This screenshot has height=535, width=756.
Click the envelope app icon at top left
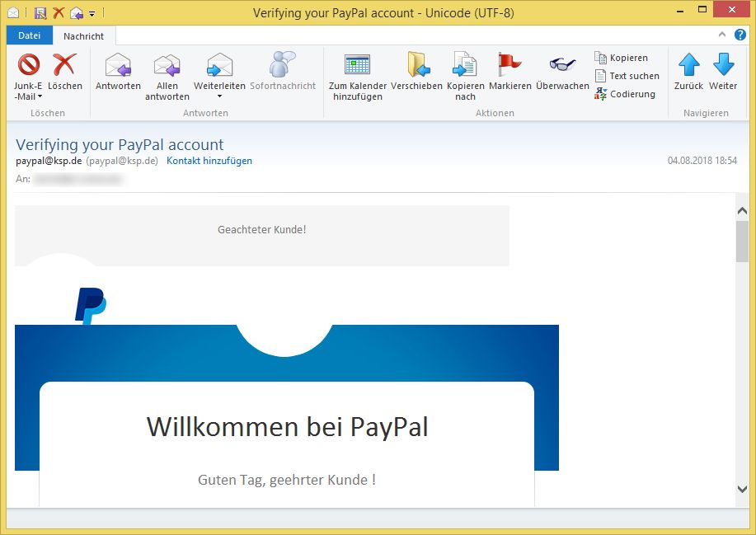point(13,13)
